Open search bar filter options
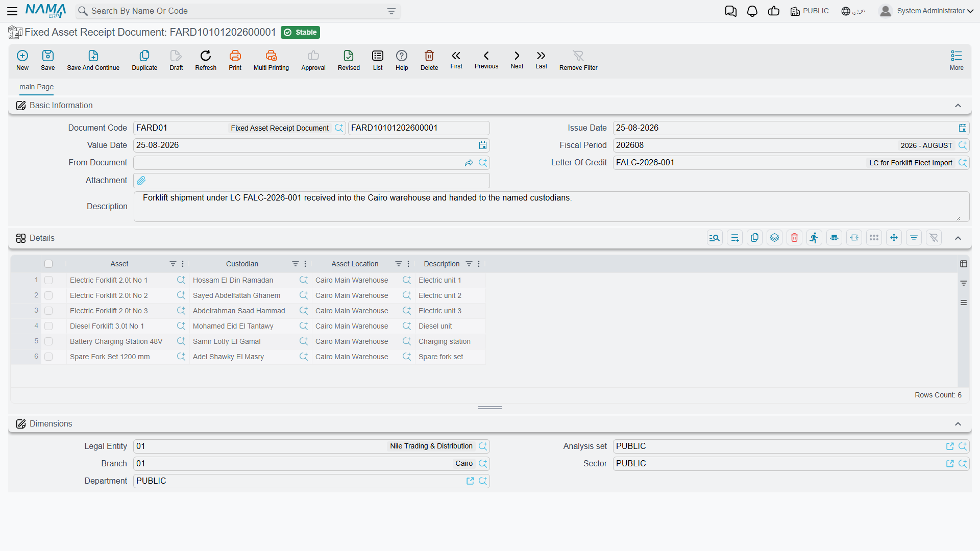 (x=391, y=11)
